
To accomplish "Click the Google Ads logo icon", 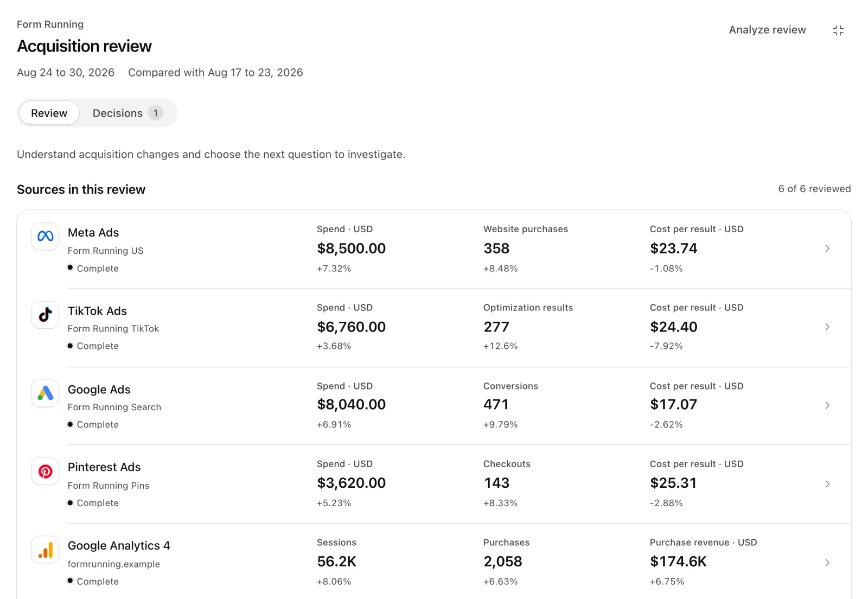I will [45, 393].
